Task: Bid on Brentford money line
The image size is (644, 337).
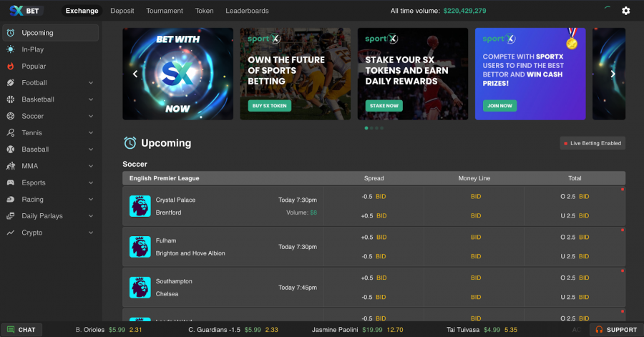Action: pyautogui.click(x=476, y=215)
